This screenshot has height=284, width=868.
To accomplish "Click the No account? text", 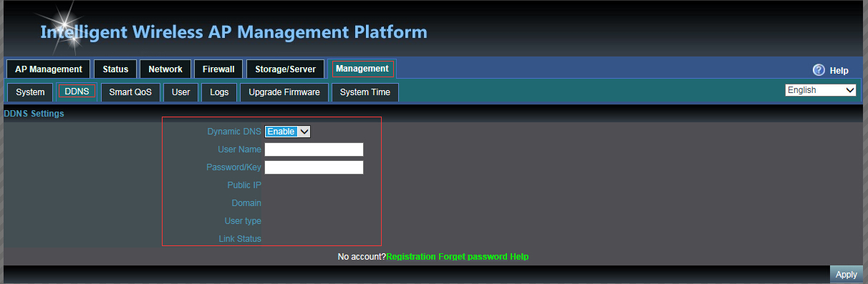I will pyautogui.click(x=362, y=256).
